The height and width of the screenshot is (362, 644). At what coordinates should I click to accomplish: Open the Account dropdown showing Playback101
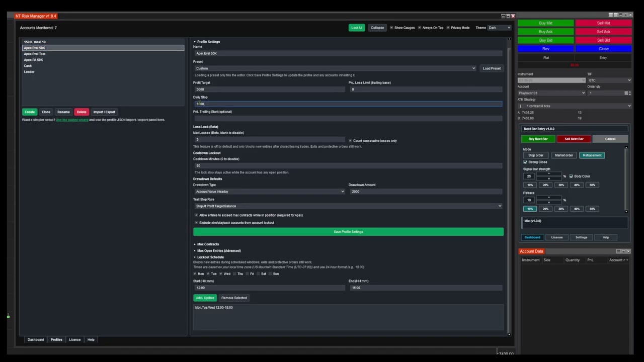click(551, 93)
